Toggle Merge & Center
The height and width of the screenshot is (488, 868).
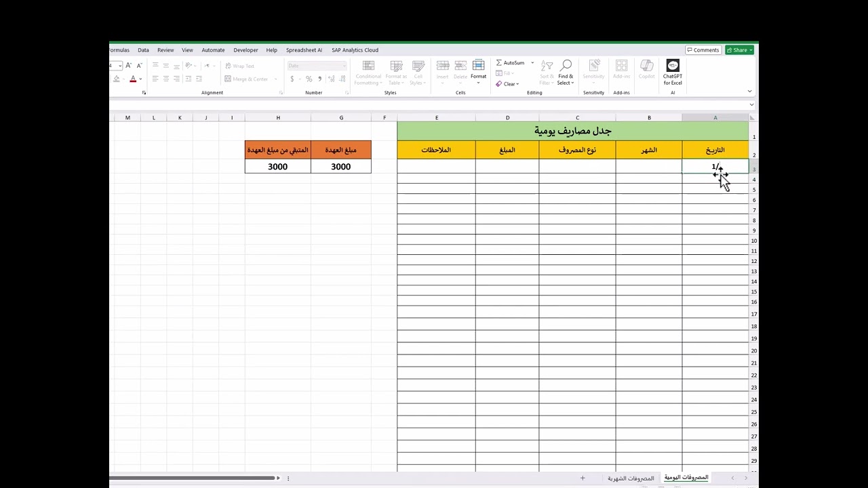coord(248,79)
